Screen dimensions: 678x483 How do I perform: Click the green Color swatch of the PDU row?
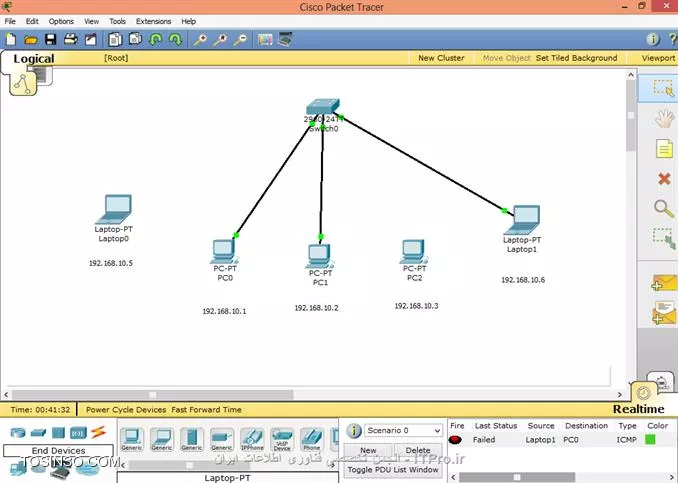pos(650,440)
